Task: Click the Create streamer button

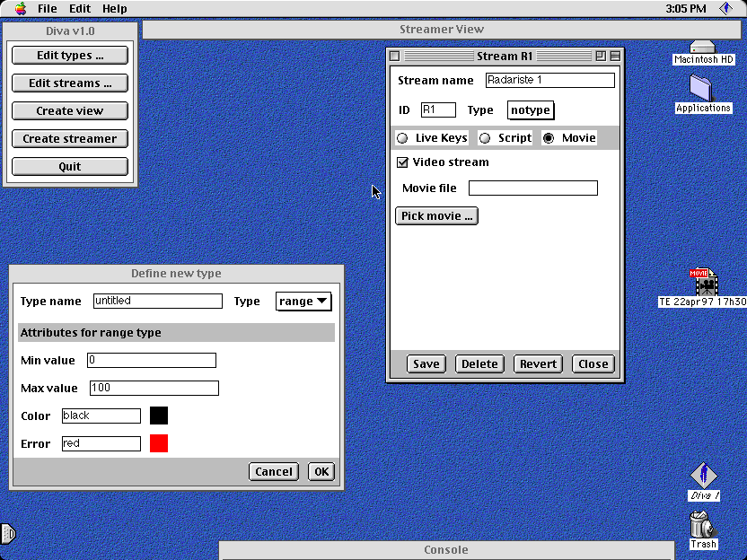Action: [x=70, y=139]
